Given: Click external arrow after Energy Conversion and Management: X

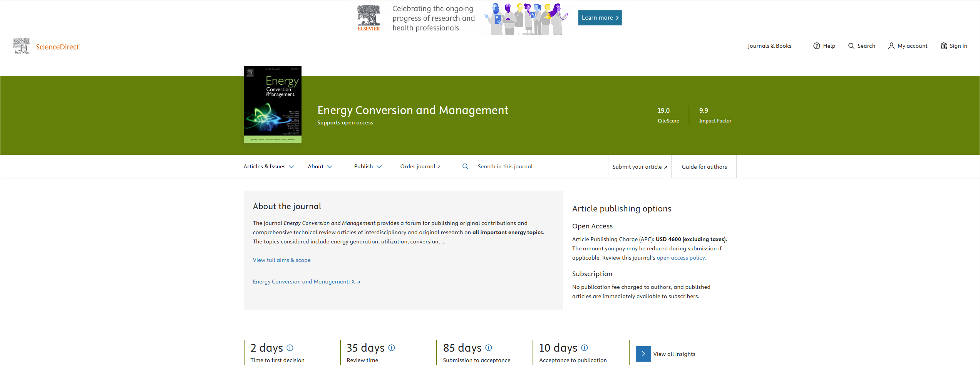Looking at the screenshot, I should (x=358, y=282).
